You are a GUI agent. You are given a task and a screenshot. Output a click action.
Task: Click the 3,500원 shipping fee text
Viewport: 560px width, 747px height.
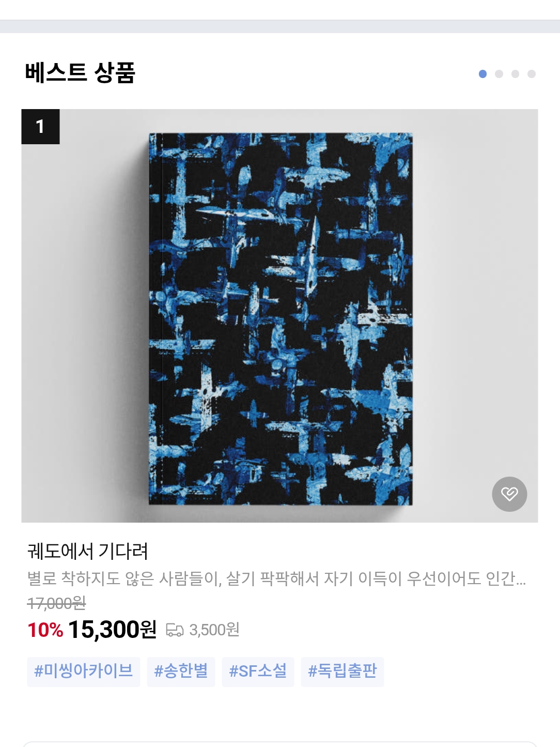click(x=214, y=630)
